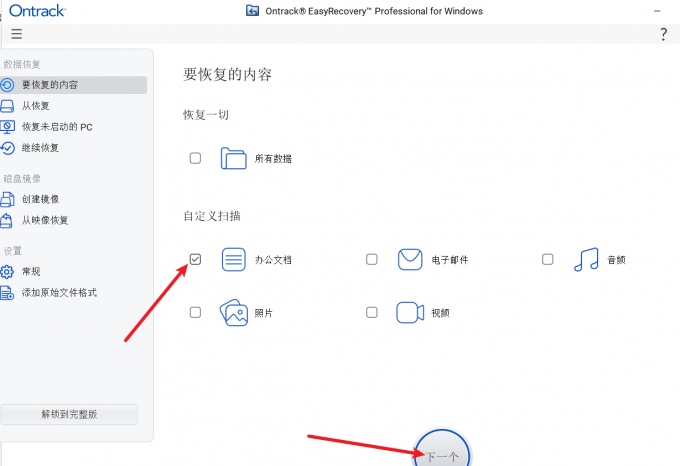680x466 pixels.
Task: Check the 照片 checkbox
Action: 195,312
